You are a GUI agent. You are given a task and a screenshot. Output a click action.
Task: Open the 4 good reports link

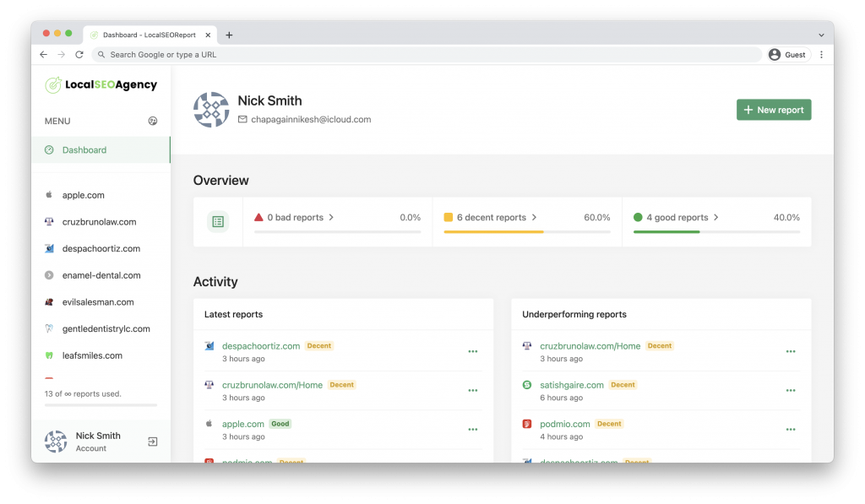pos(677,217)
